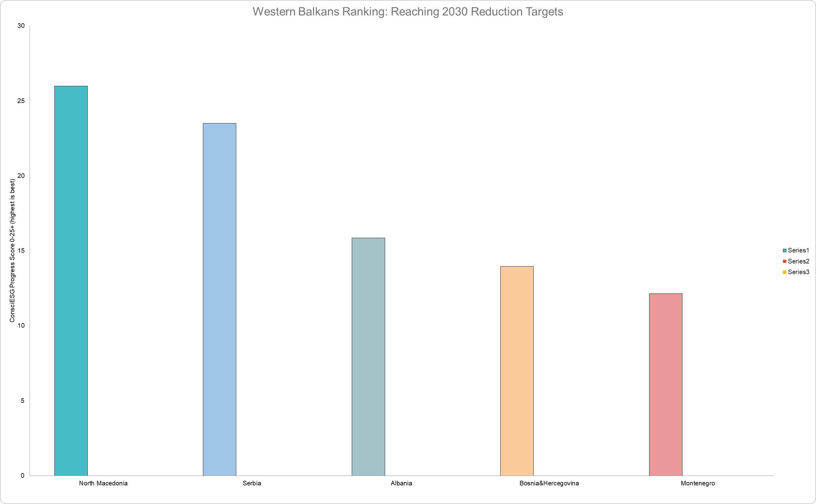Select the 'Series2' legend label
The height and width of the screenshot is (504, 816).
coord(798,261)
